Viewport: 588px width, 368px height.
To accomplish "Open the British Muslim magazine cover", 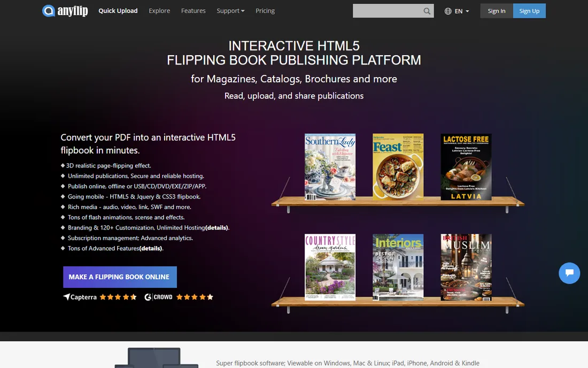I will point(466,267).
